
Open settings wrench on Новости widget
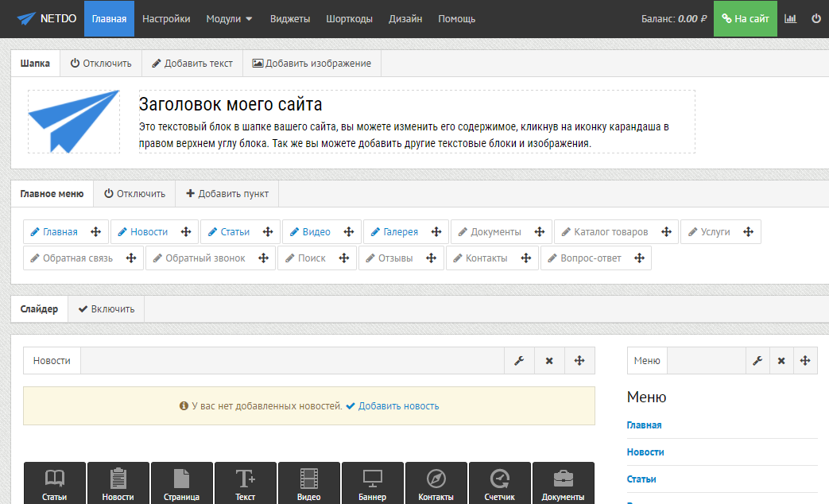pyautogui.click(x=519, y=360)
